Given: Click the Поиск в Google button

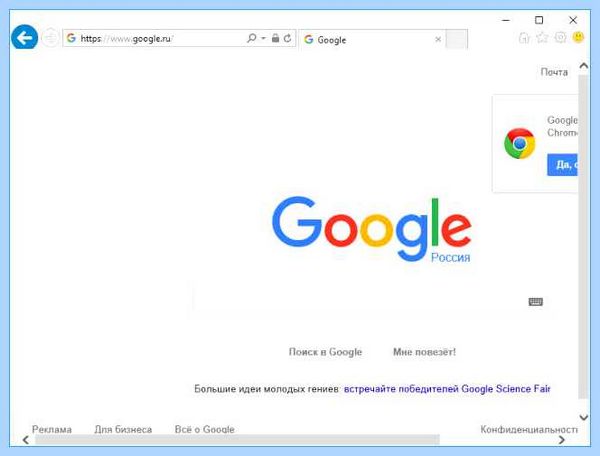Looking at the screenshot, I should coord(325,352).
